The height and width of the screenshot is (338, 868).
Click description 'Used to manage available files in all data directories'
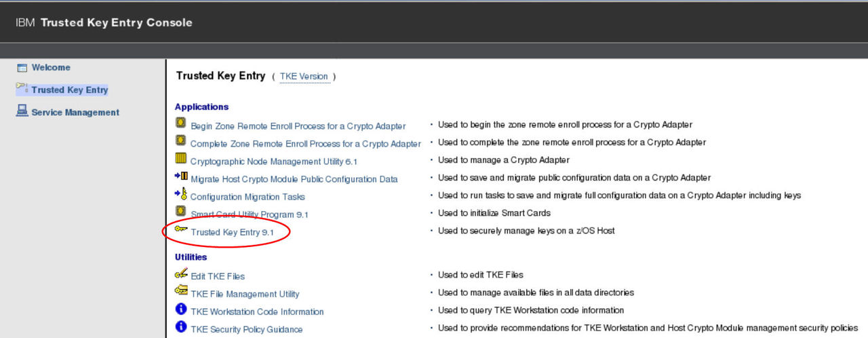pos(536,293)
